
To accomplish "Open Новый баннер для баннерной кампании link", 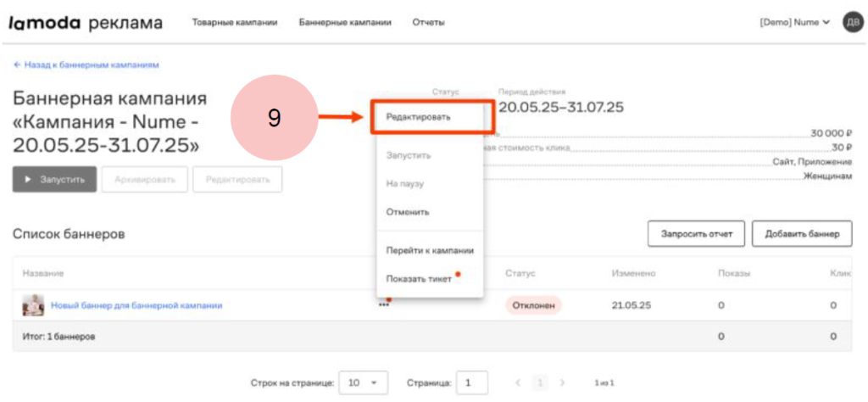I will coord(136,305).
